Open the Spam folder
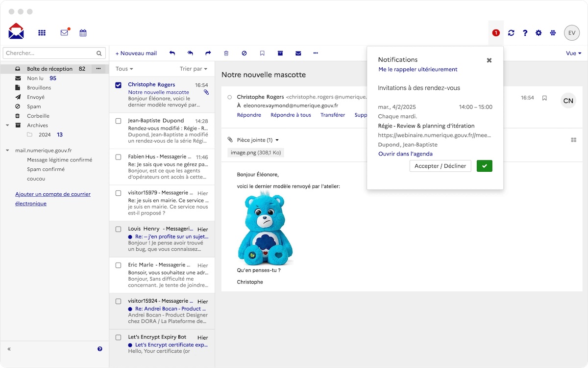Screen dimensions: 588x368 [34, 106]
